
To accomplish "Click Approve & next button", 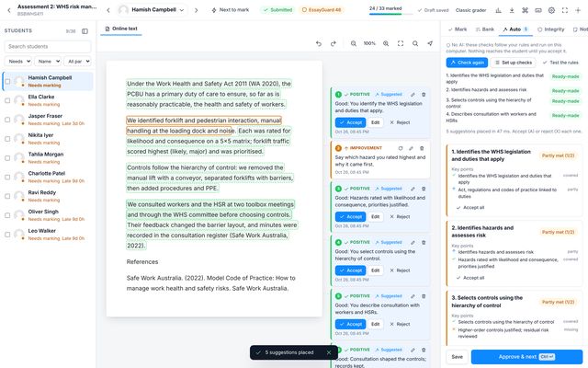I will click(x=526, y=357).
